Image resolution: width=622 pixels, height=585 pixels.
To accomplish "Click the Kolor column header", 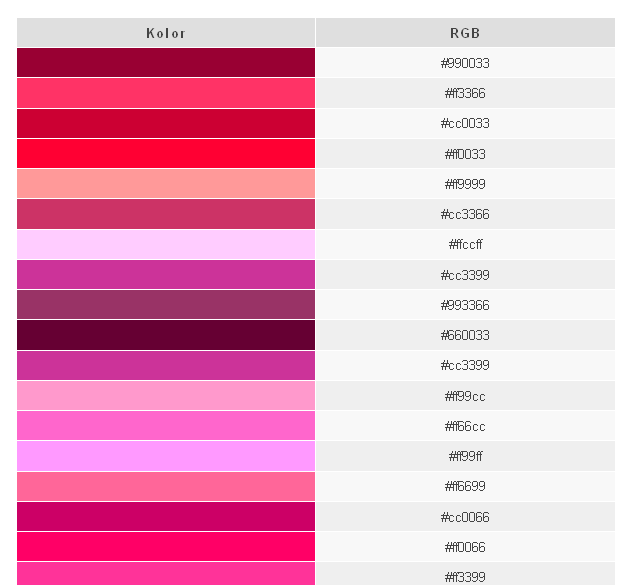I will click(166, 33).
